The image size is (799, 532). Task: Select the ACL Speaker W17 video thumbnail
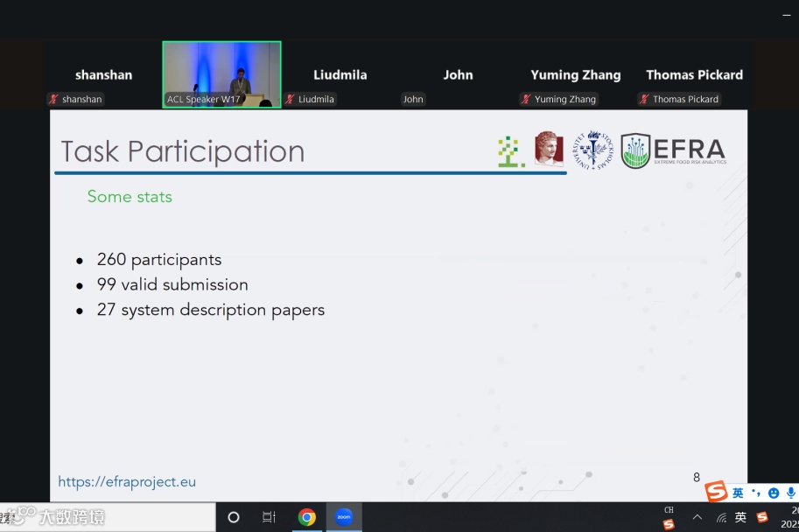221,74
